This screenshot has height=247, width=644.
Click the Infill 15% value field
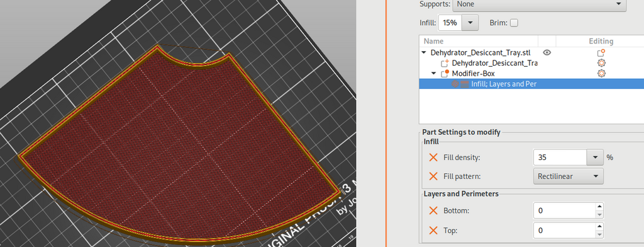point(450,23)
